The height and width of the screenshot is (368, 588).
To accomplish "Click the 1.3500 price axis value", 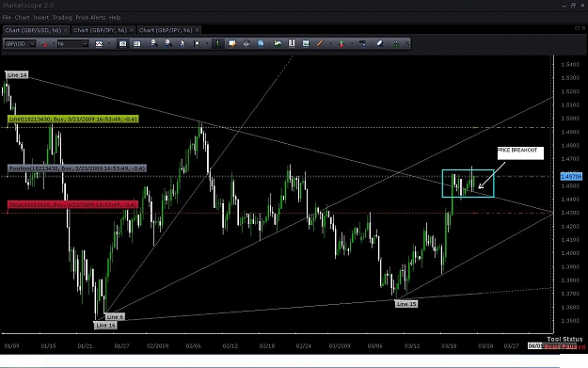I will 570,321.
